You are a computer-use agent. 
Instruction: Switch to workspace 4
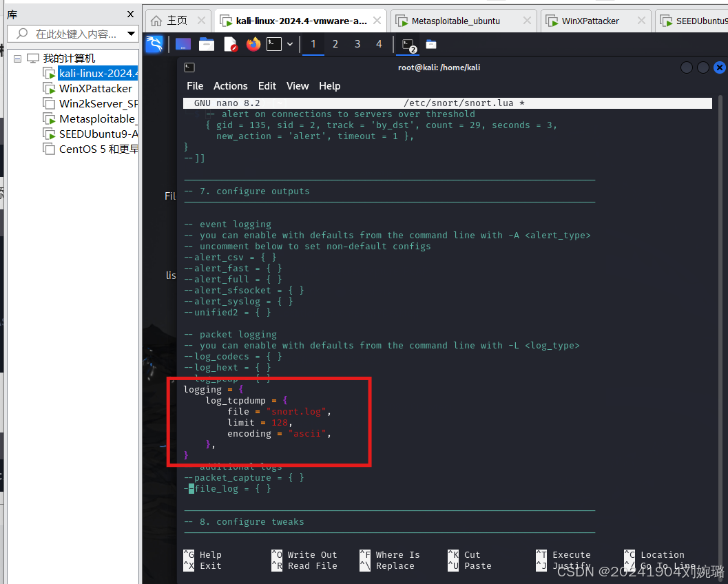click(x=379, y=45)
